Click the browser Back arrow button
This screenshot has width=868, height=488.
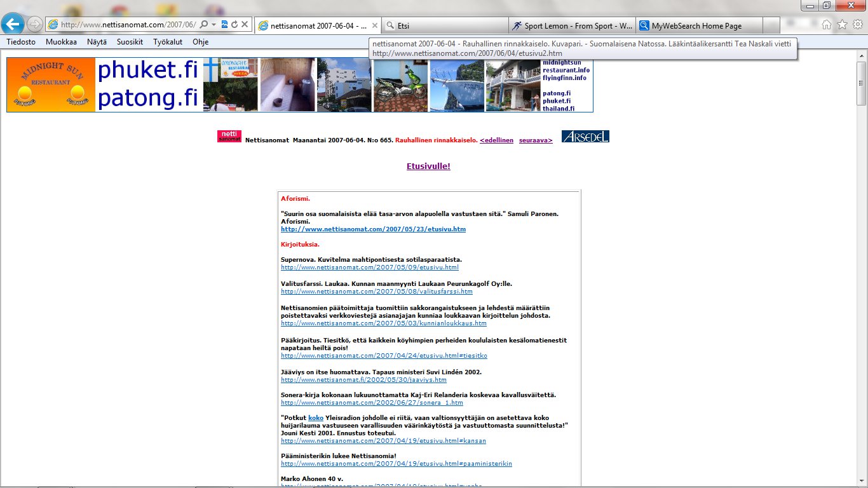13,24
